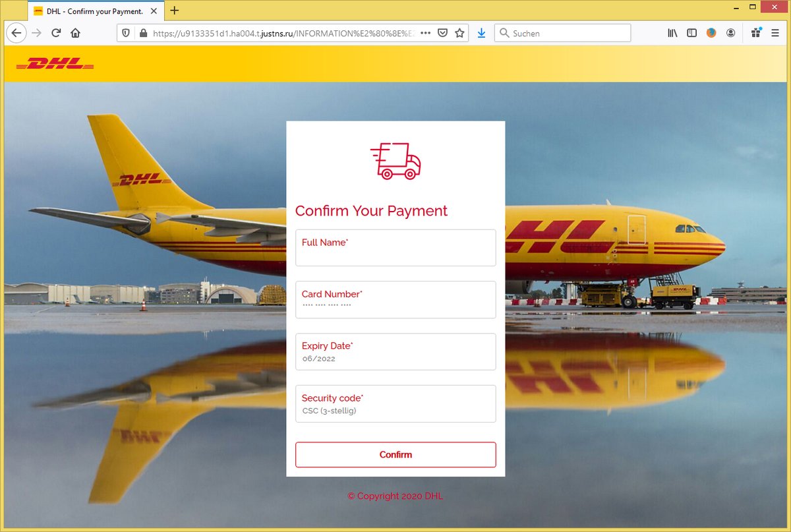The width and height of the screenshot is (791, 532).
Task: Open tracking protection shield icon
Action: (x=127, y=33)
